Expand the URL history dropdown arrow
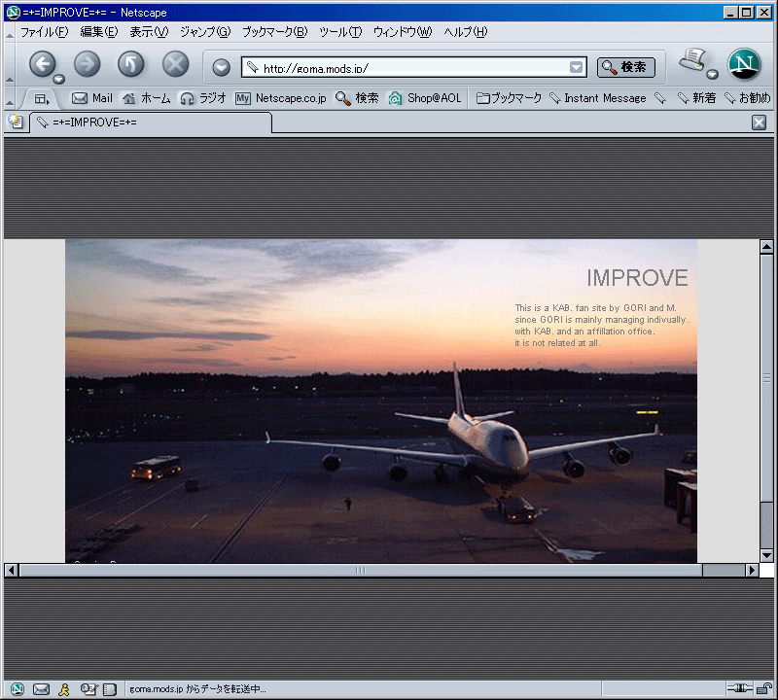This screenshot has width=778, height=700. (x=576, y=67)
